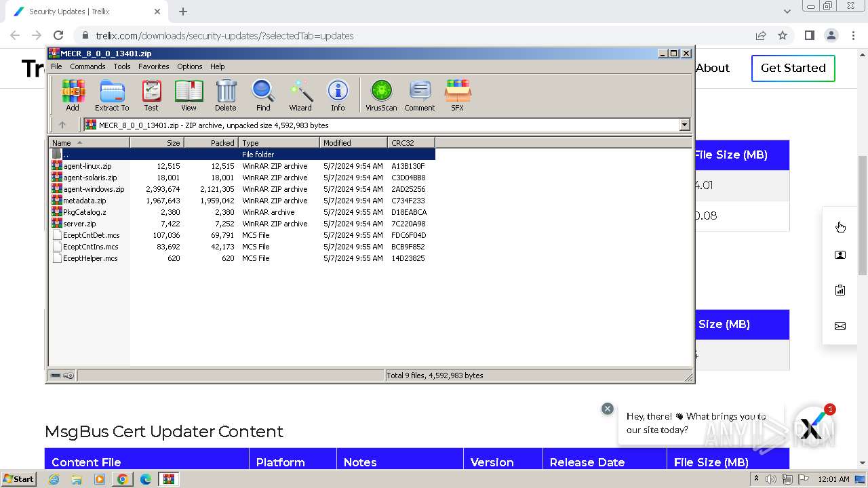Launch the Wizard tool

300,95
